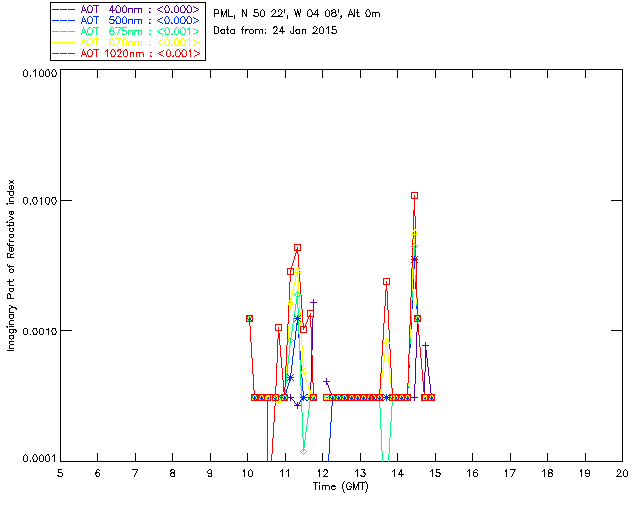Click the AOT 500nm legend entry
The image size is (640, 512).
point(127,20)
